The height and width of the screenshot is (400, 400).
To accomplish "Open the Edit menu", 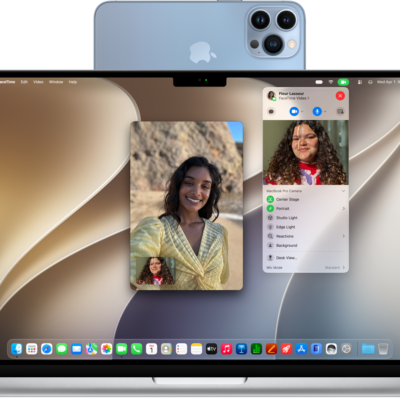I will (x=24, y=82).
